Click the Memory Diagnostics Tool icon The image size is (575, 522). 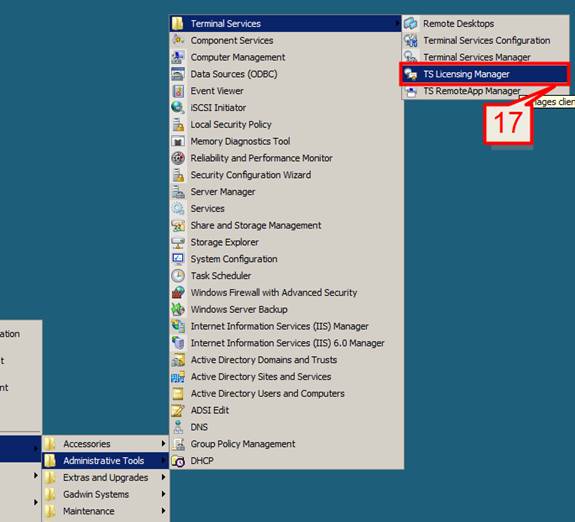(178, 141)
